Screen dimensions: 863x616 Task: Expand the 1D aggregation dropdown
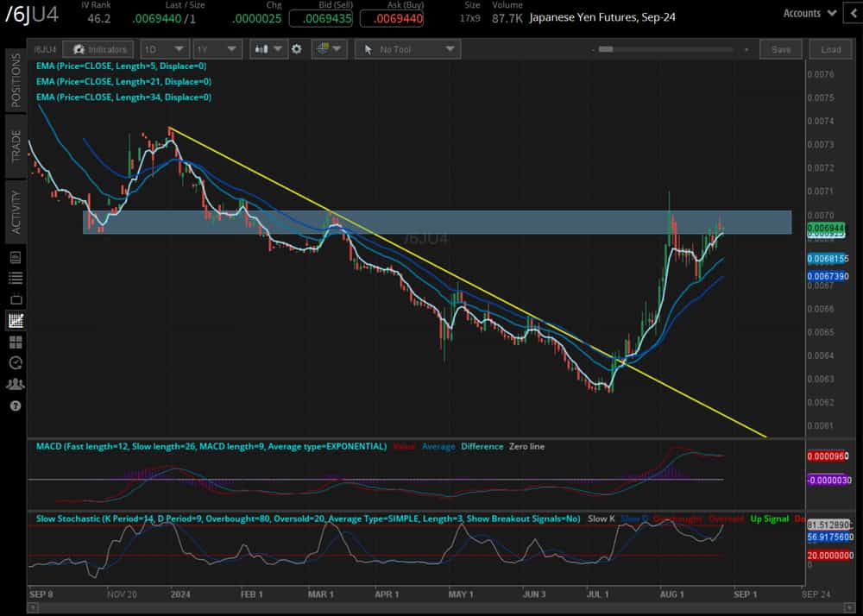pos(165,49)
